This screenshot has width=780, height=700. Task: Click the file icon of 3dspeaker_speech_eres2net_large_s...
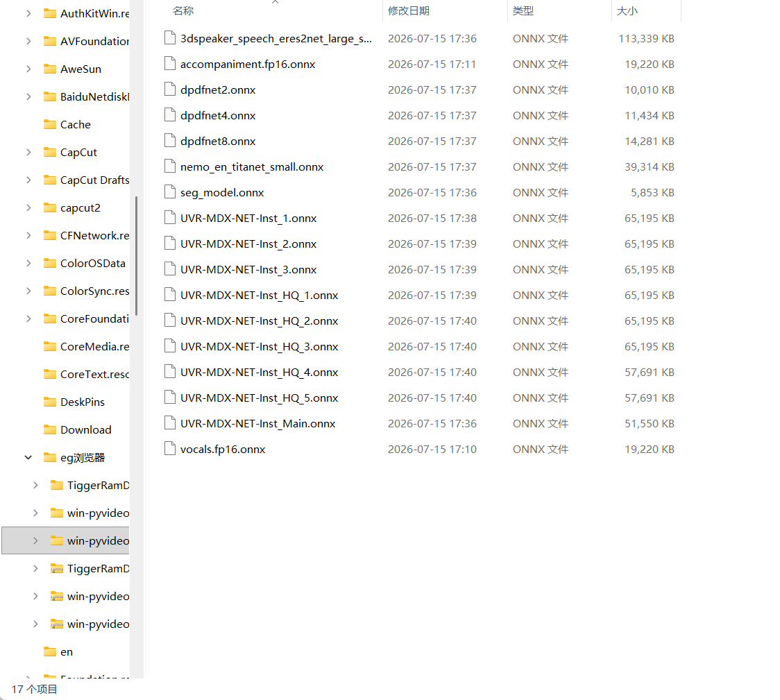170,38
